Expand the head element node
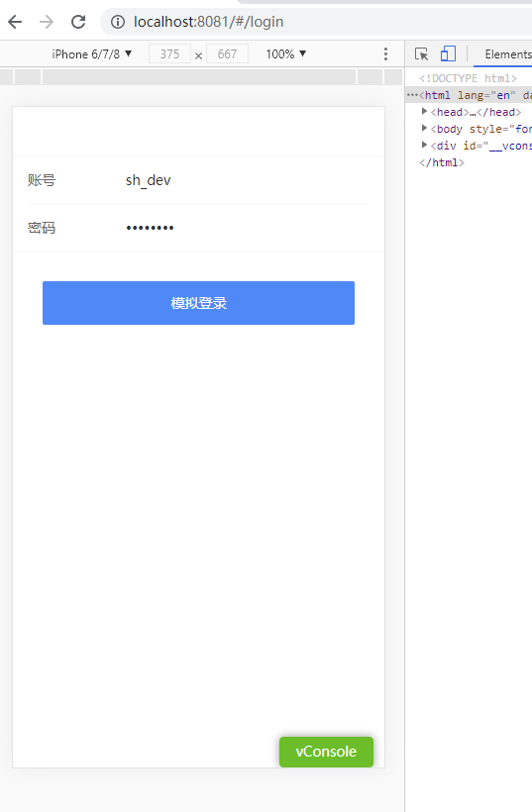 tap(424, 111)
